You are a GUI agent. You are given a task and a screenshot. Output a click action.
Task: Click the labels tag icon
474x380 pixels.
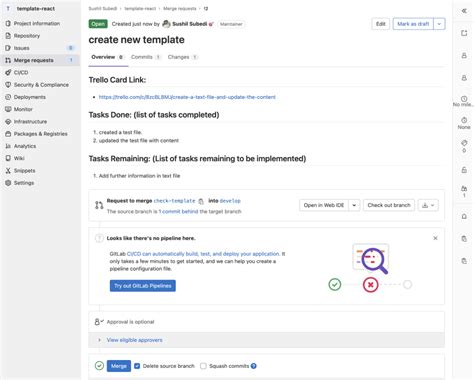click(464, 143)
